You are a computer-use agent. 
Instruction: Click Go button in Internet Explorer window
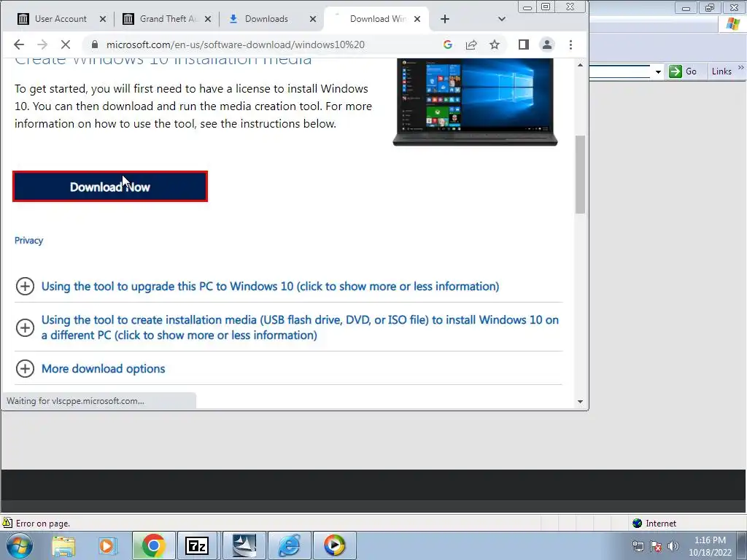683,71
